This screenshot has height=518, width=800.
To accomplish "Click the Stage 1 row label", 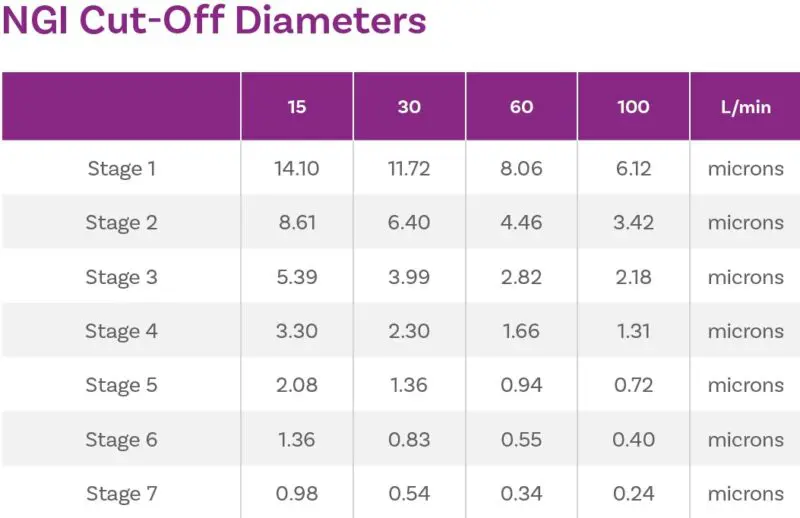I will [121, 169].
